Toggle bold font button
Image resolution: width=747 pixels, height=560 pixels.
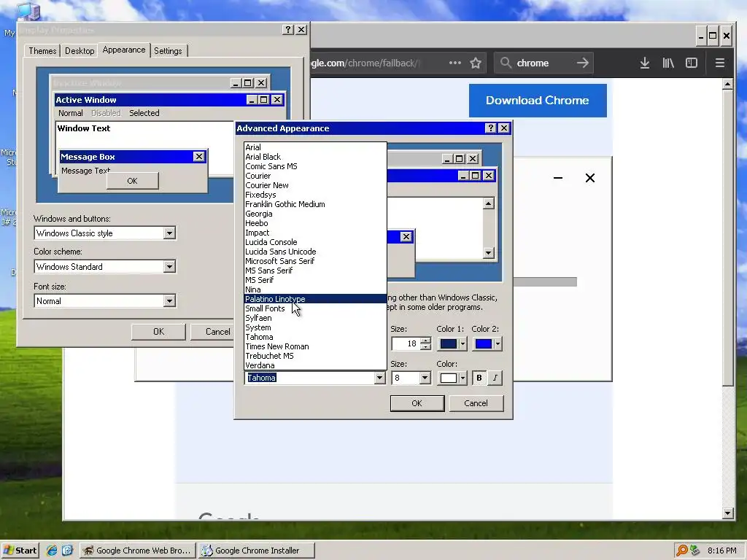click(479, 378)
